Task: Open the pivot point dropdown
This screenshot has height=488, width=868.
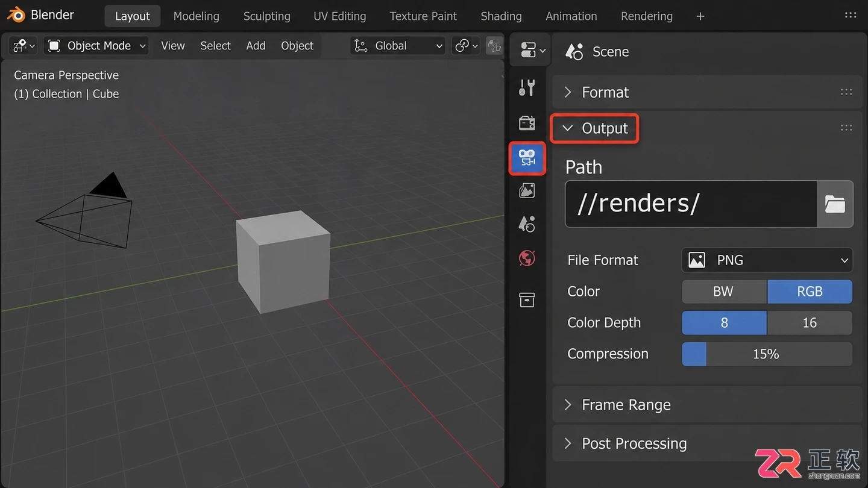Action: [466, 46]
